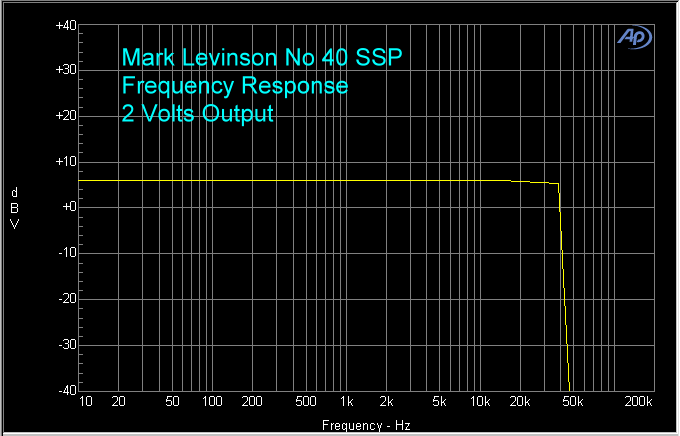Click the '20k' frequency axis label

[x=520, y=402]
